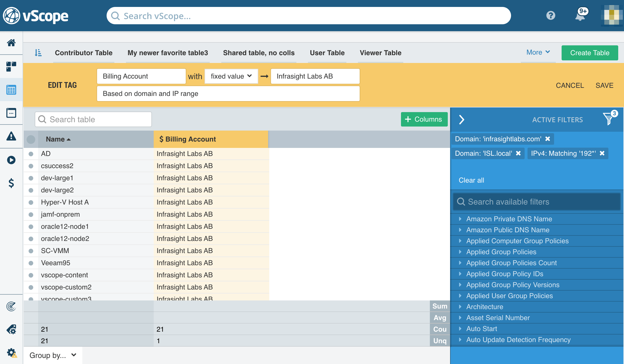Open the user profile avatar
Screen dimensions: 624x364
coord(612,16)
